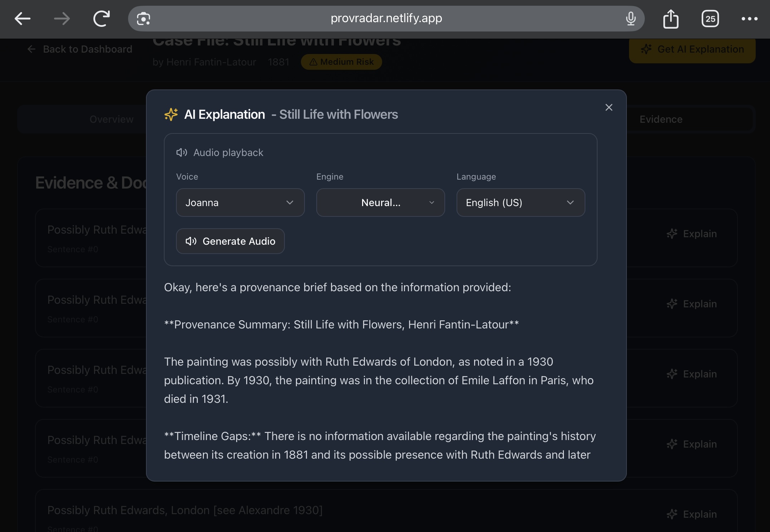
Task: Click Back to Dashboard link
Action: pos(80,49)
